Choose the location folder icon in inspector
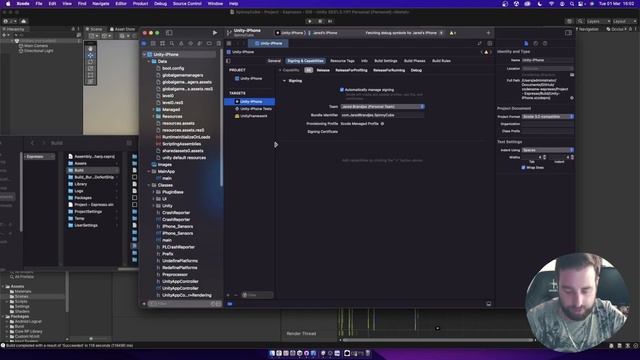640x360 pixels. tap(572, 75)
